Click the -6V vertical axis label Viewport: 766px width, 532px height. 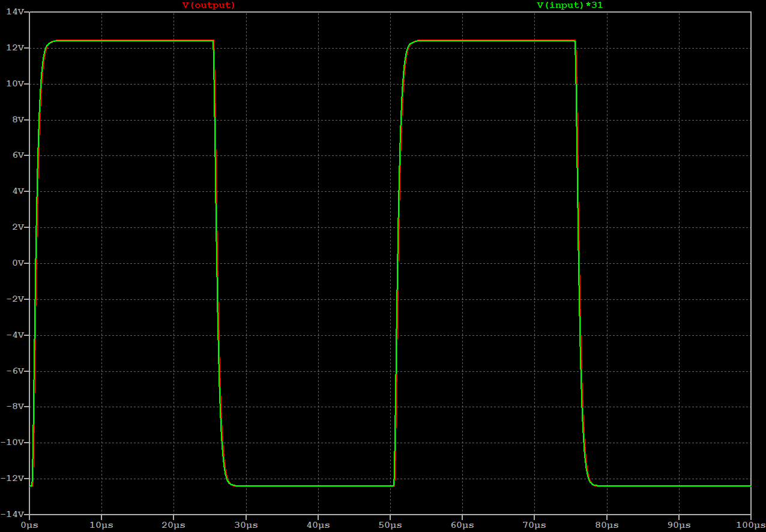point(15,371)
